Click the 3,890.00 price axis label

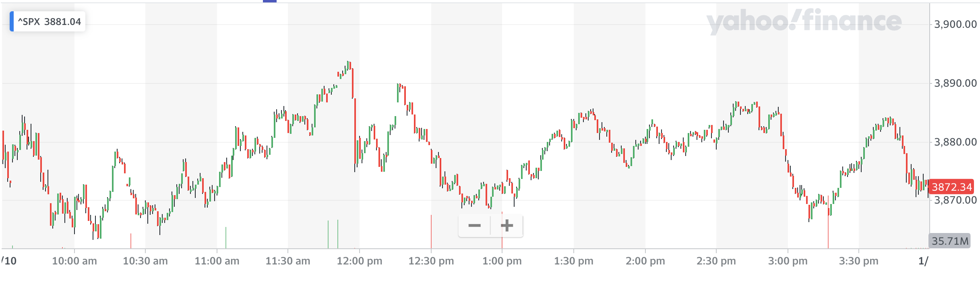[955, 83]
